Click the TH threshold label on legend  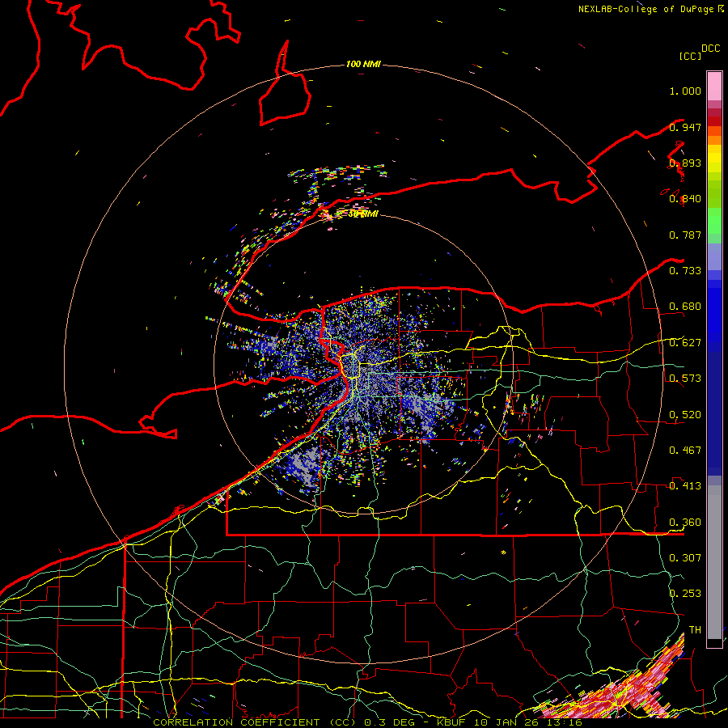click(x=695, y=630)
